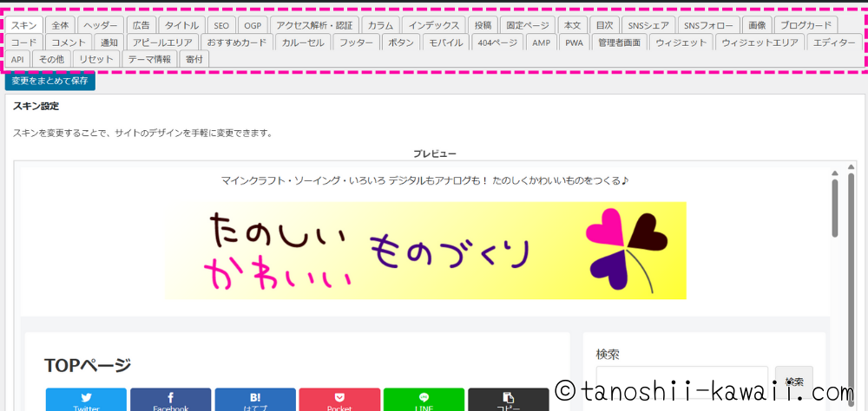The image size is (868, 411).
Task: Open the ボタン tab
Action: (x=401, y=42)
